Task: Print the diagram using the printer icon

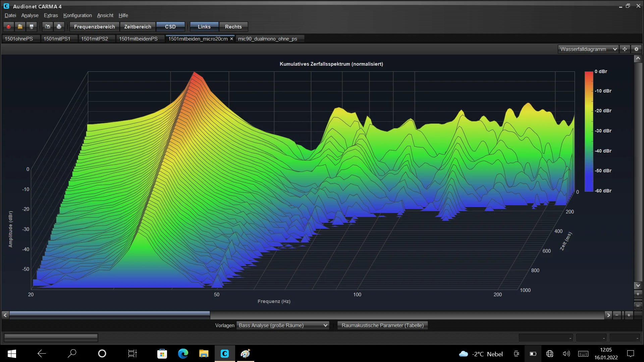Action: 59,27
